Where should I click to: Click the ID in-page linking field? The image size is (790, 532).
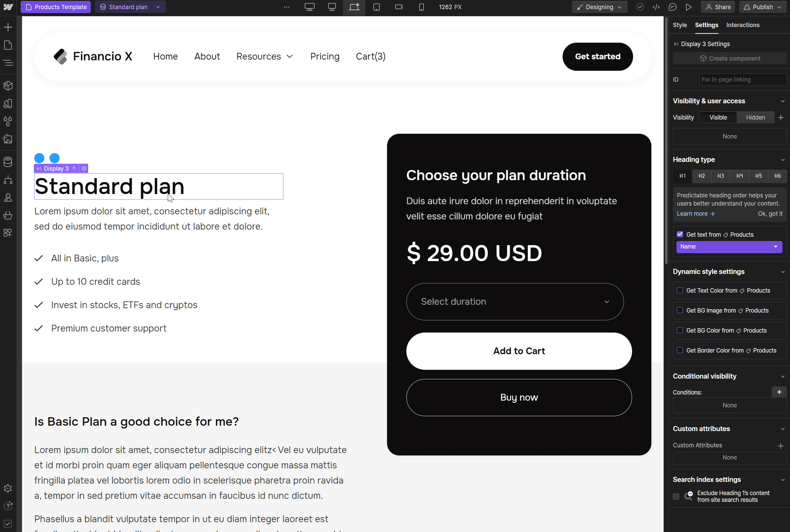(x=743, y=79)
